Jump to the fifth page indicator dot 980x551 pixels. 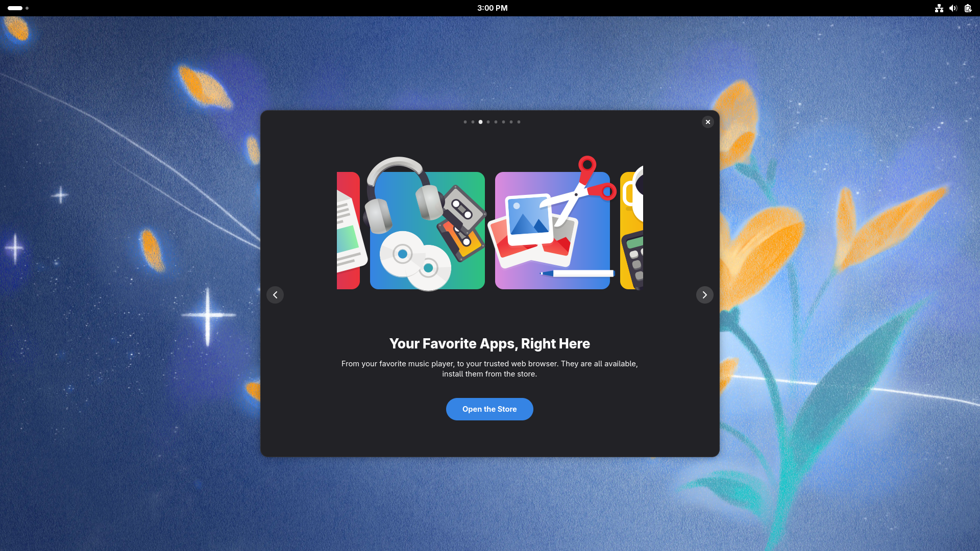click(496, 122)
